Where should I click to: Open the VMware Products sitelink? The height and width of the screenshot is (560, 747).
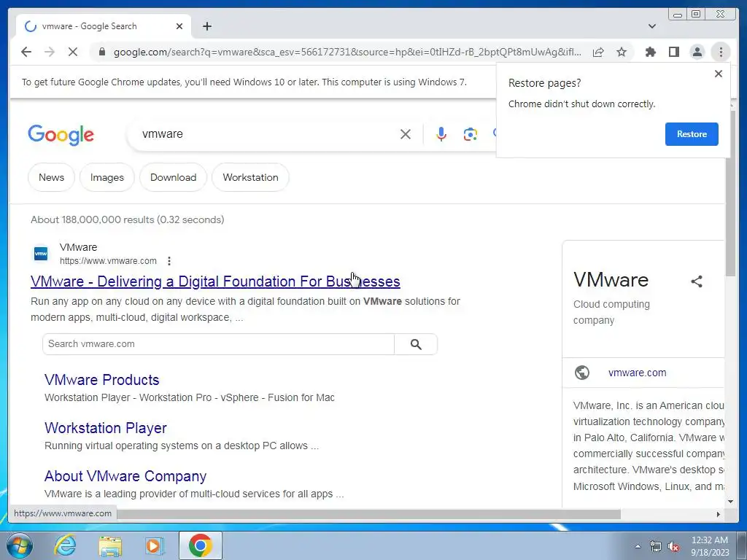[102, 379]
